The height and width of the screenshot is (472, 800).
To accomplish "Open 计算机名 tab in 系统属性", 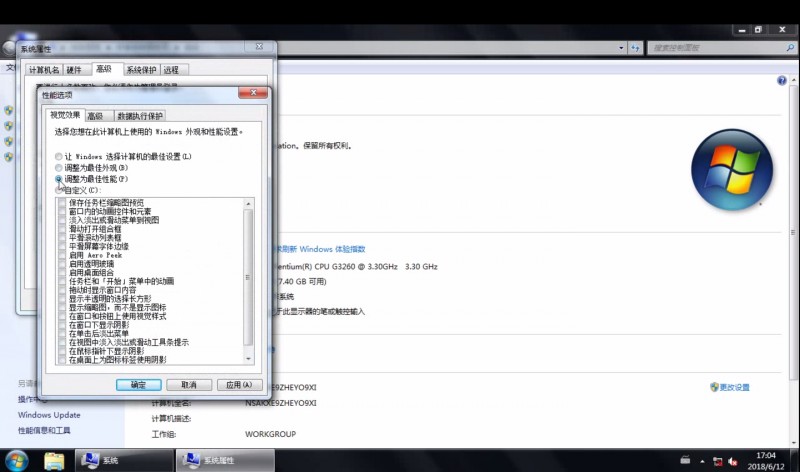I will pyautogui.click(x=44, y=70).
